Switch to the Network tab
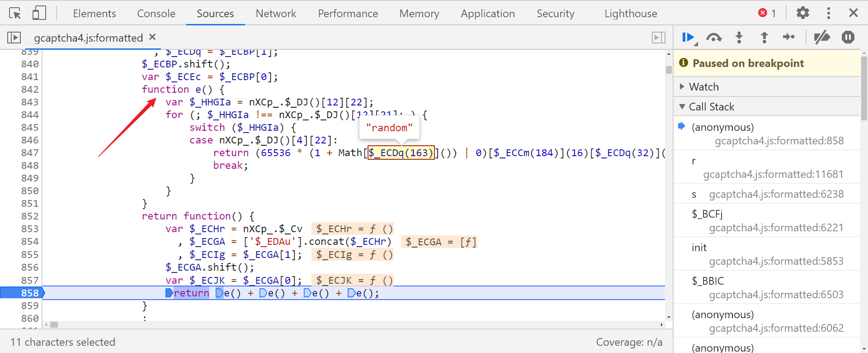868x353 pixels. [x=276, y=14]
